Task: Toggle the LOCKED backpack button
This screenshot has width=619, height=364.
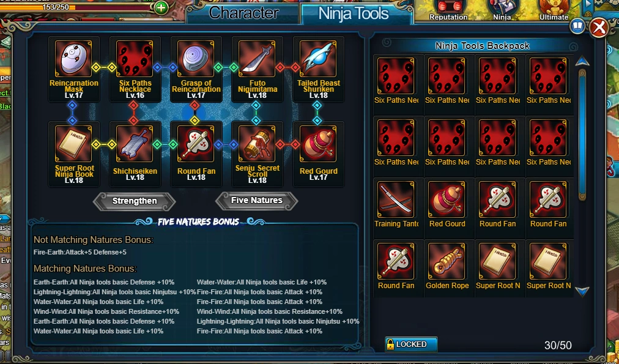Action: click(411, 344)
